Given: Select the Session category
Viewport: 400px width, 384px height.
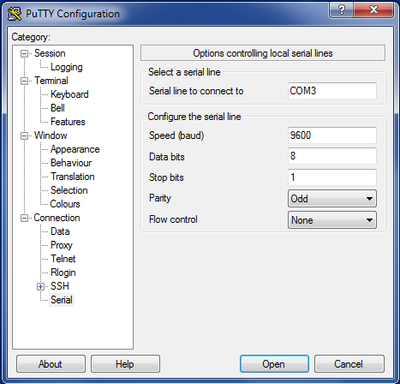Looking at the screenshot, I should pos(50,53).
